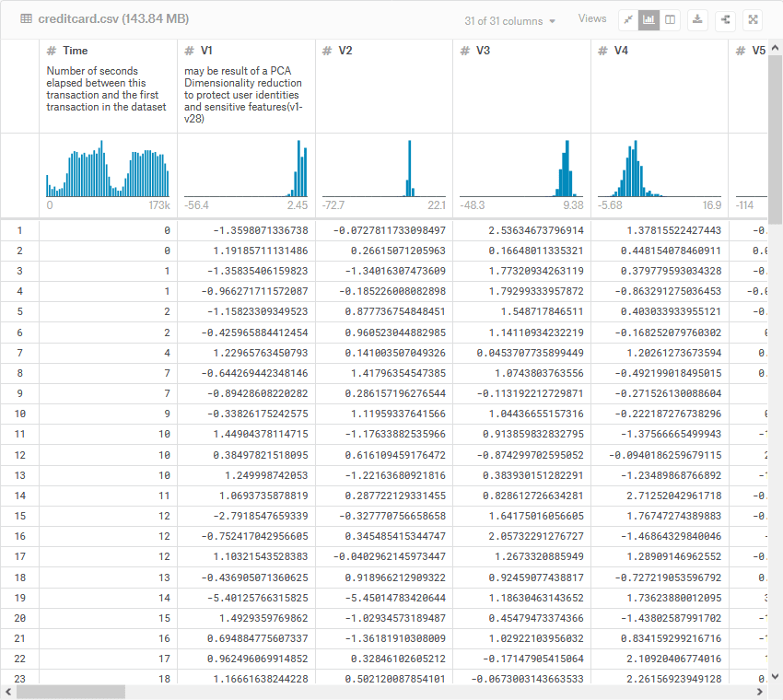Viewport: 783px width, 700px height.
Task: Open the Views menu
Action: (593, 18)
